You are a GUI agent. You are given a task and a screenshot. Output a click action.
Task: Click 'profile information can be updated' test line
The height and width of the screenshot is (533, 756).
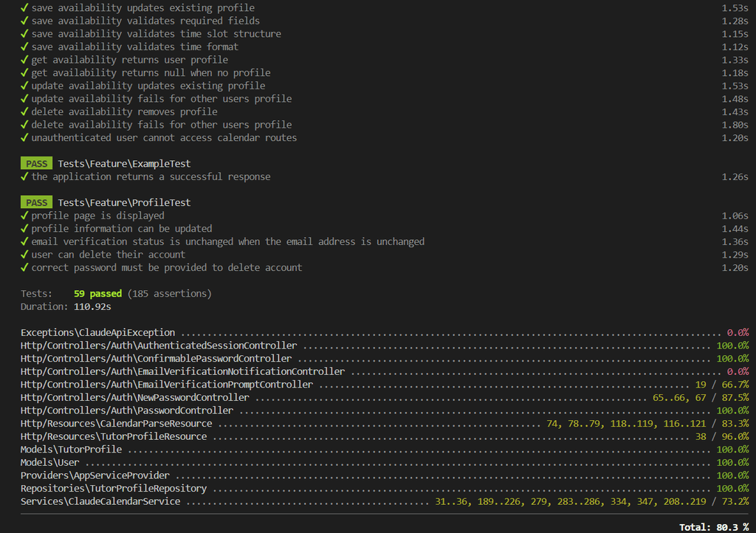121,229
